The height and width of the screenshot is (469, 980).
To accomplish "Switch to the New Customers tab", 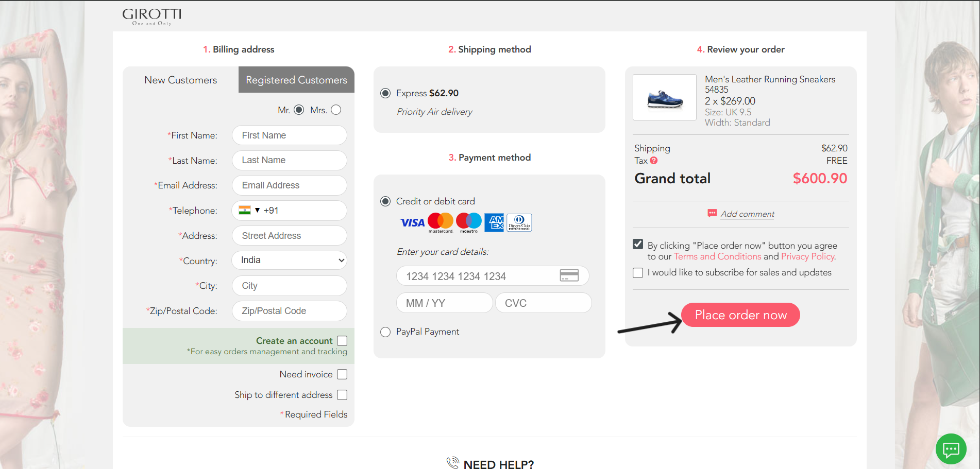I will pyautogui.click(x=180, y=80).
